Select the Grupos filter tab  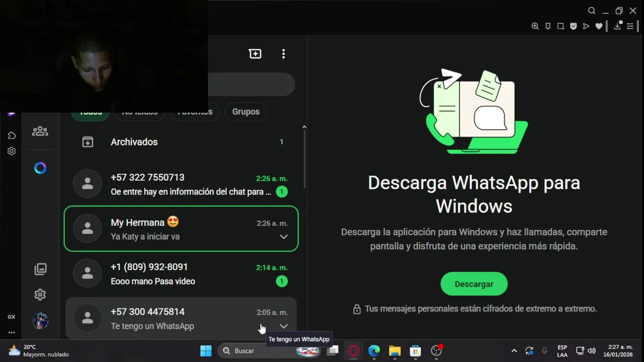pyautogui.click(x=246, y=112)
